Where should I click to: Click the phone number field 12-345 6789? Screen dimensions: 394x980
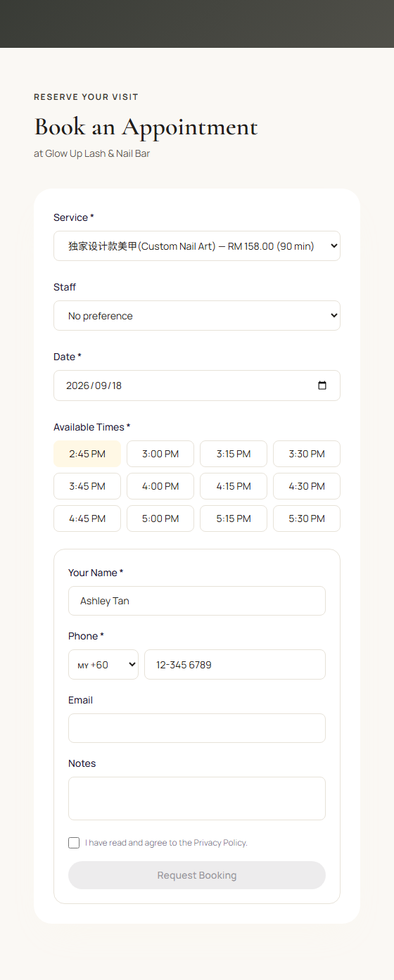point(235,665)
